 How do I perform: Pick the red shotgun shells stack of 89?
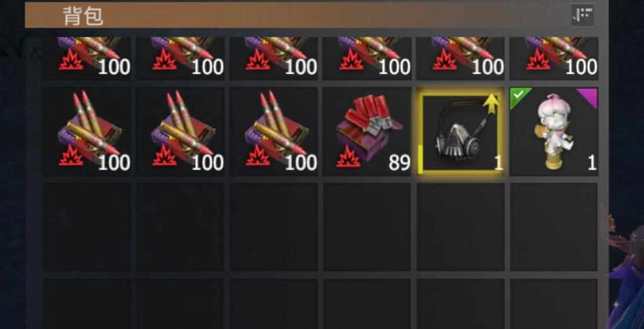click(x=367, y=132)
